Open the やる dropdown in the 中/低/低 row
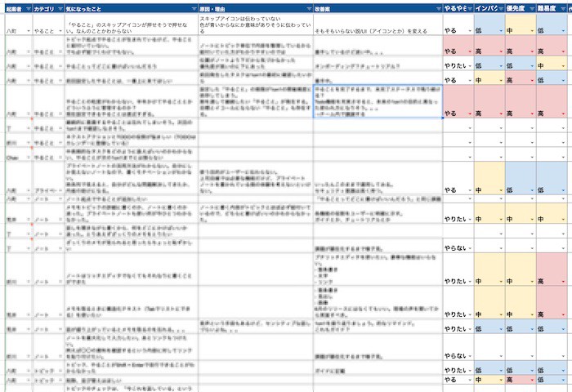This screenshot has width=572, height=392. click(x=470, y=190)
